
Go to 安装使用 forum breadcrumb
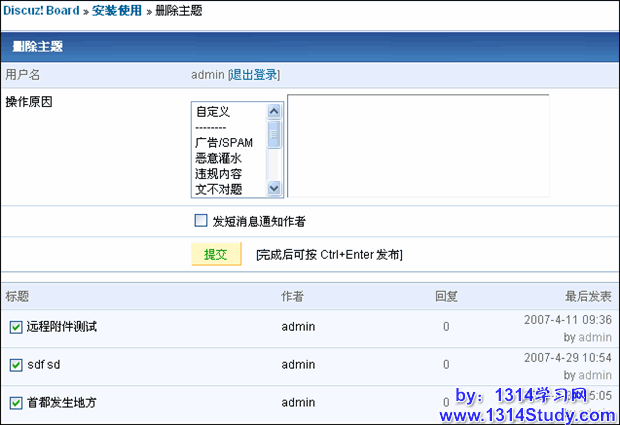point(117,11)
